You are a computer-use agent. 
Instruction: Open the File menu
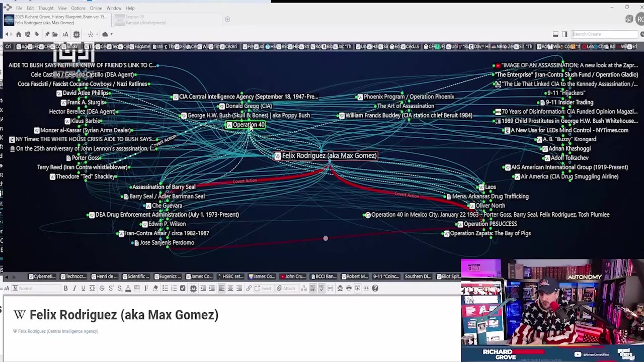19,8
